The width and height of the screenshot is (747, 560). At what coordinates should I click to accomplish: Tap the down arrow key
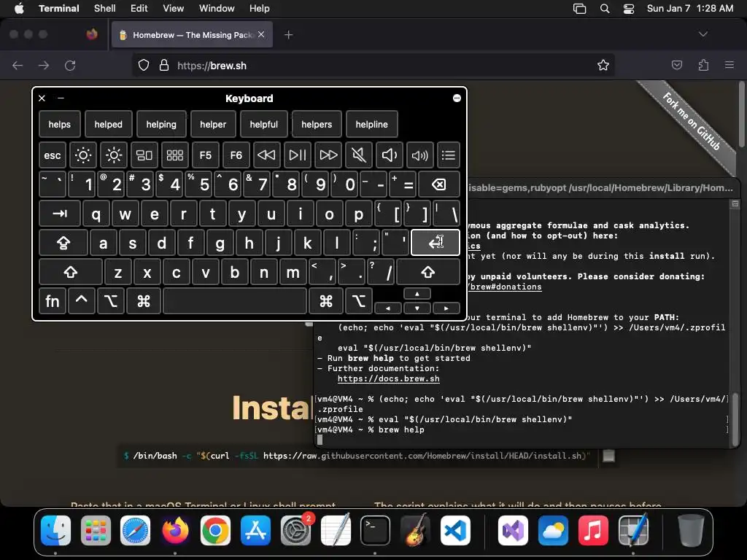(x=417, y=308)
